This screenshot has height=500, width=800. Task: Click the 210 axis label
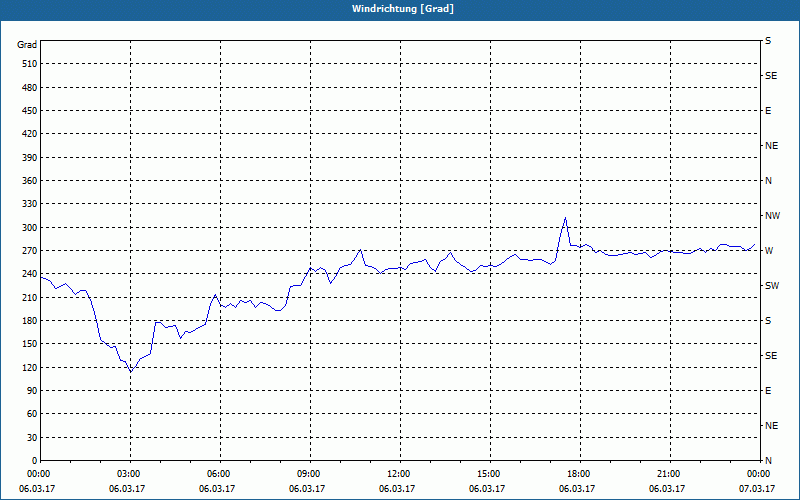click(30, 297)
